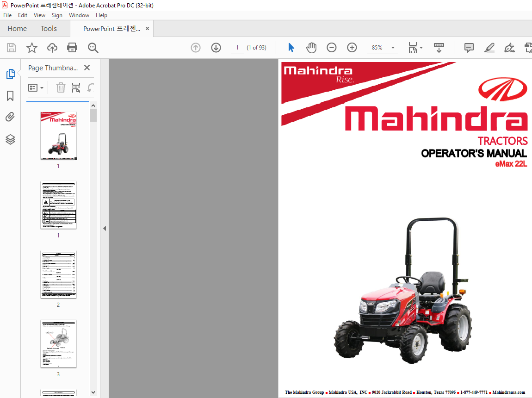532x398 pixels.
Task: Select thumbnail labeled page 2
Action: coord(59,274)
